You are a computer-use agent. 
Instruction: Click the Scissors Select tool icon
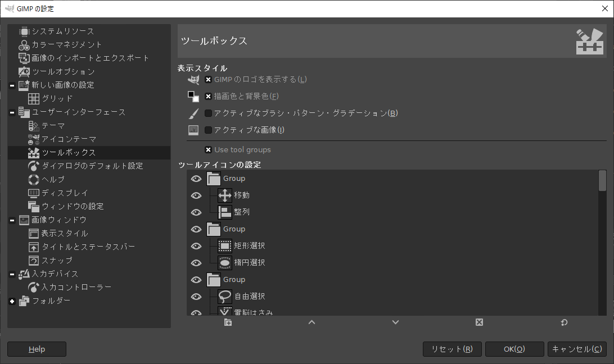coord(224,311)
